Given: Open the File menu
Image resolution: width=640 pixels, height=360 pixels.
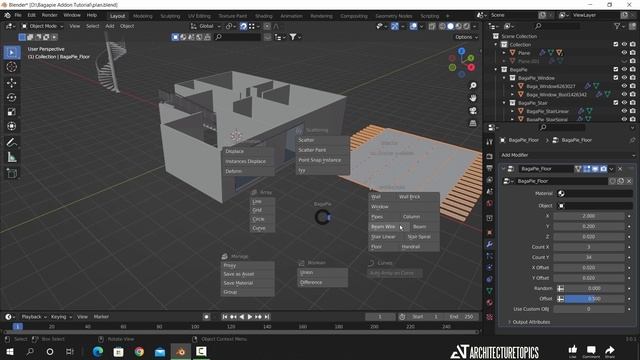Looking at the screenshot, I should (x=18, y=15).
